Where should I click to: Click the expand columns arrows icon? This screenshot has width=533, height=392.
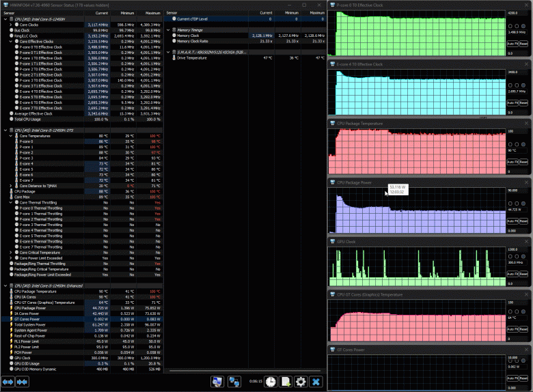[9, 381]
